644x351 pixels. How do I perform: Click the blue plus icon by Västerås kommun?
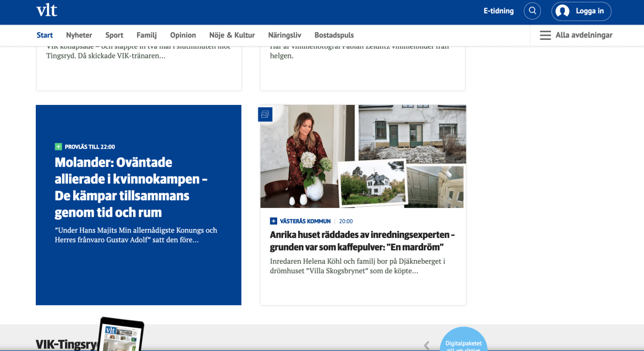point(274,221)
